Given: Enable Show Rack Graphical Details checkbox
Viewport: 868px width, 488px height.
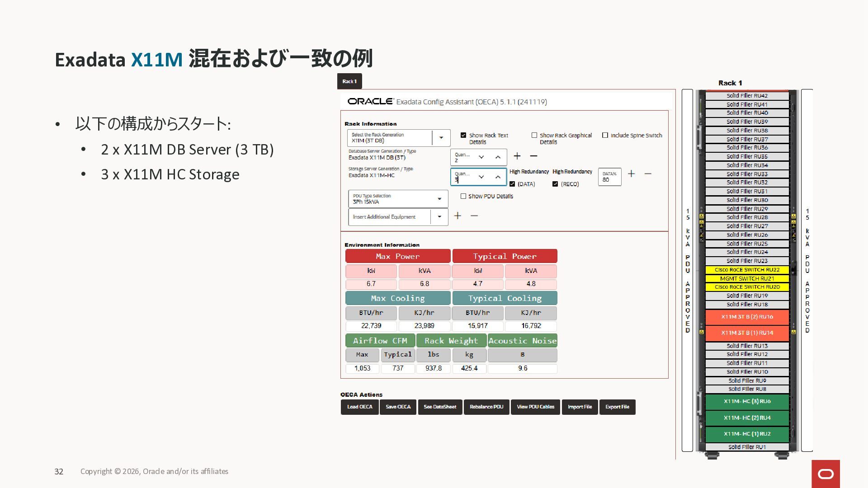Looking at the screenshot, I should tap(534, 135).
